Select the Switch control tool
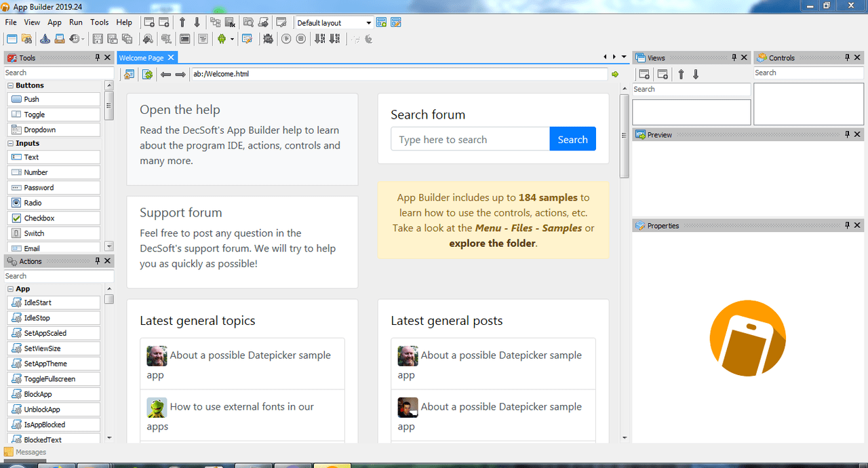The height and width of the screenshot is (468, 868). [x=54, y=233]
